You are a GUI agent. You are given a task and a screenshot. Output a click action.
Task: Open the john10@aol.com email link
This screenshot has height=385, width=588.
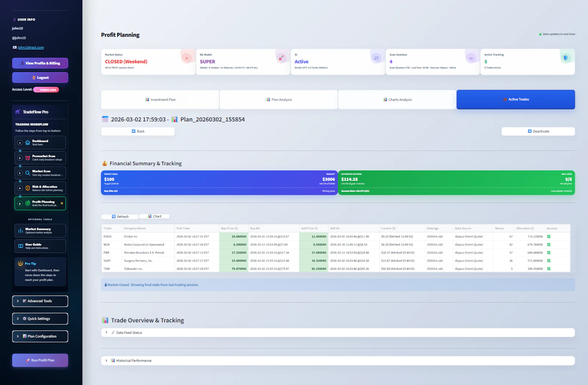[x=31, y=47]
